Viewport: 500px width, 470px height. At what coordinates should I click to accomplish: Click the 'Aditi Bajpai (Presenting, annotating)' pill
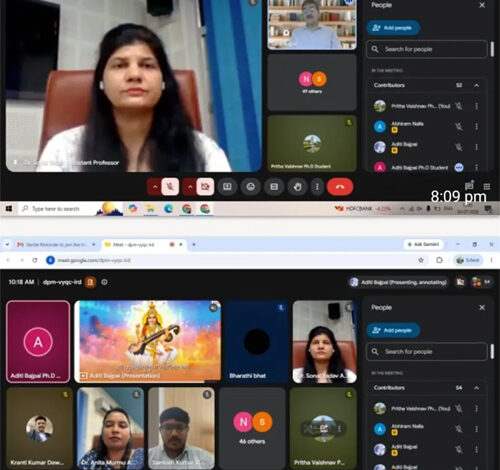398,282
